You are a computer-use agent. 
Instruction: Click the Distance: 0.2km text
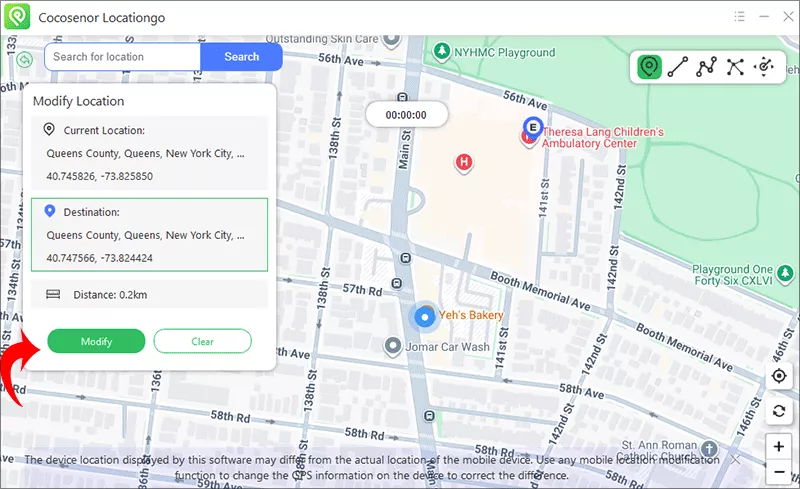coord(110,295)
